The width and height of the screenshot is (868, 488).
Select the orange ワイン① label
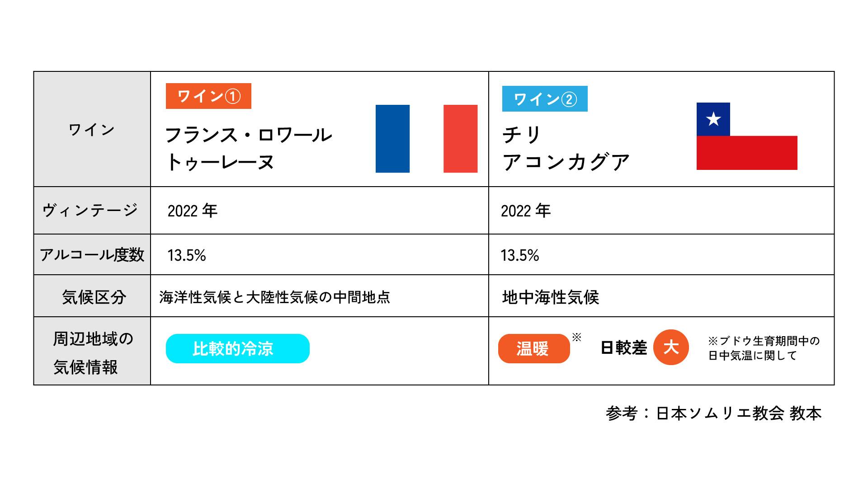coord(208,96)
